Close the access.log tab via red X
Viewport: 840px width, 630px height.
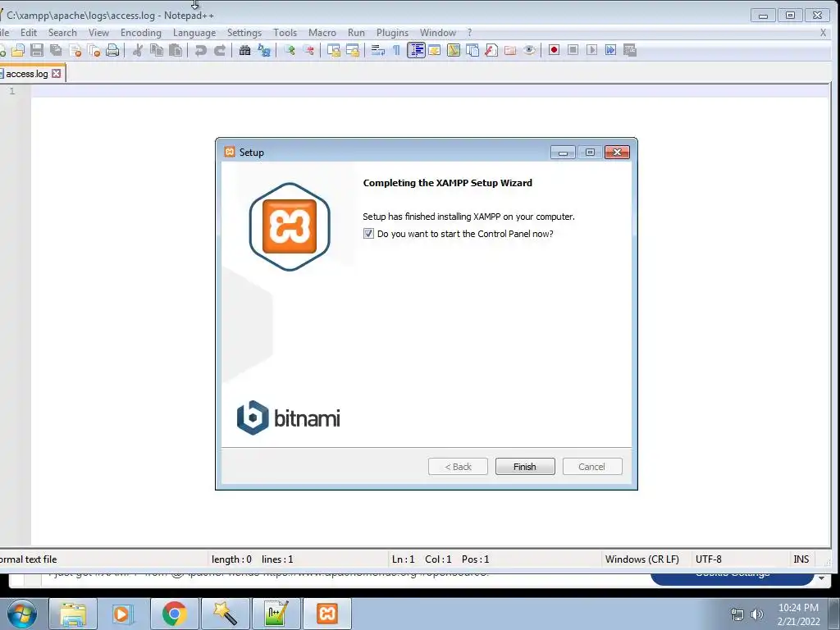tap(57, 73)
